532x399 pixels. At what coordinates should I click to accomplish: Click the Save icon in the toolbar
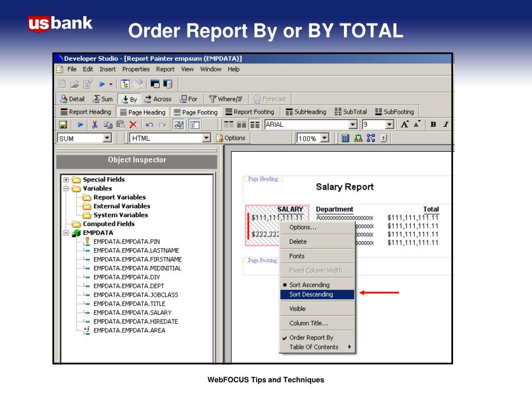63,125
